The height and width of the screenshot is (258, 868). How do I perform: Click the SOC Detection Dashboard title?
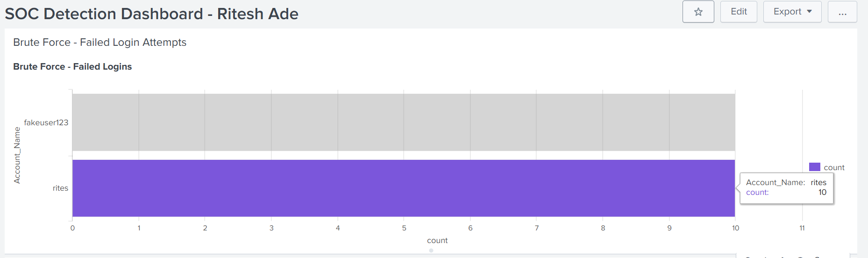click(x=151, y=14)
